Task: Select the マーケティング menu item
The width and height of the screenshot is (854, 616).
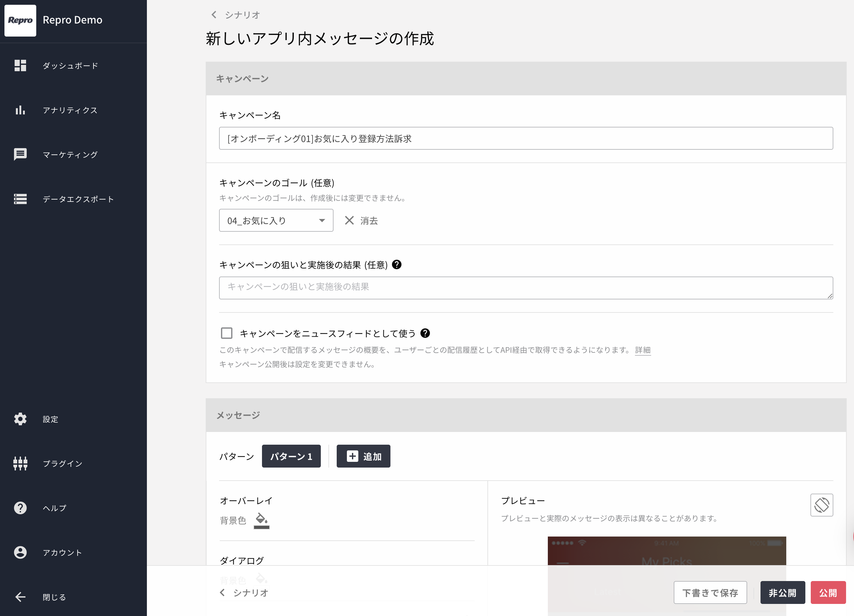Action: [70, 154]
